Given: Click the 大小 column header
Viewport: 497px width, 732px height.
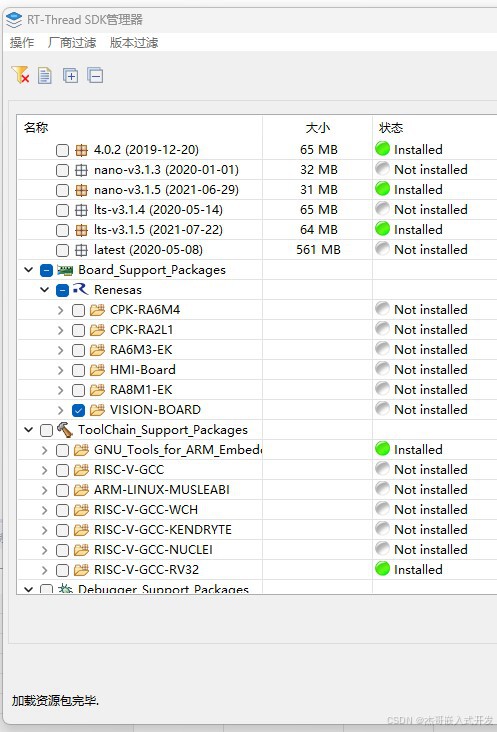Looking at the screenshot, I should point(318,127).
